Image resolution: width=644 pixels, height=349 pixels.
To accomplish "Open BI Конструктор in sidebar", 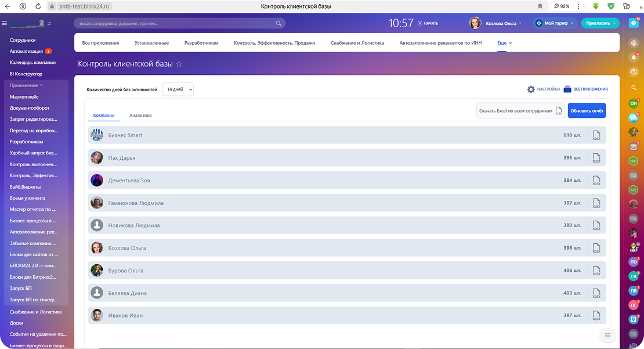I will click(26, 74).
